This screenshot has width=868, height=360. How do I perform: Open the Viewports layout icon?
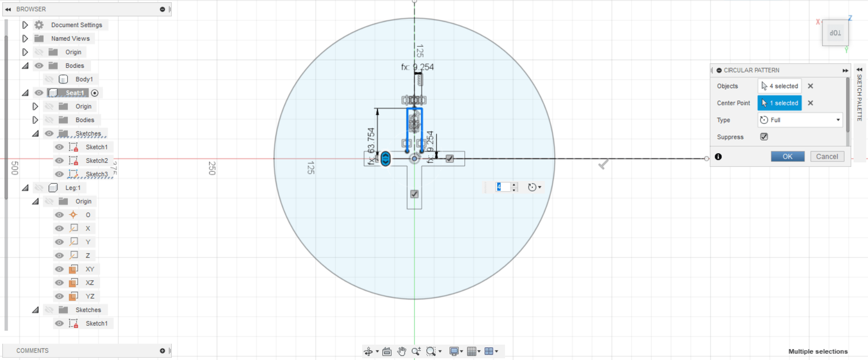coord(489,351)
